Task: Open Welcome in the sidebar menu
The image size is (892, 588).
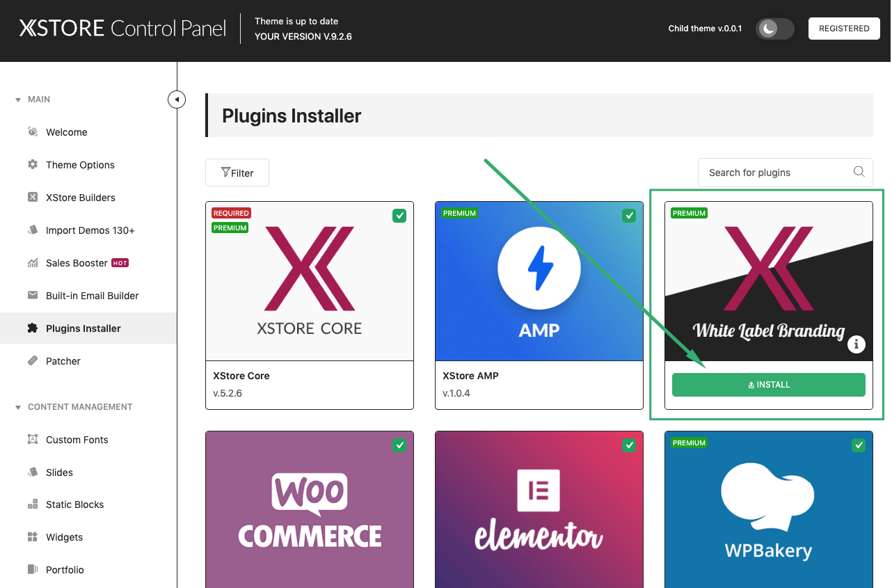Action: coord(67,132)
